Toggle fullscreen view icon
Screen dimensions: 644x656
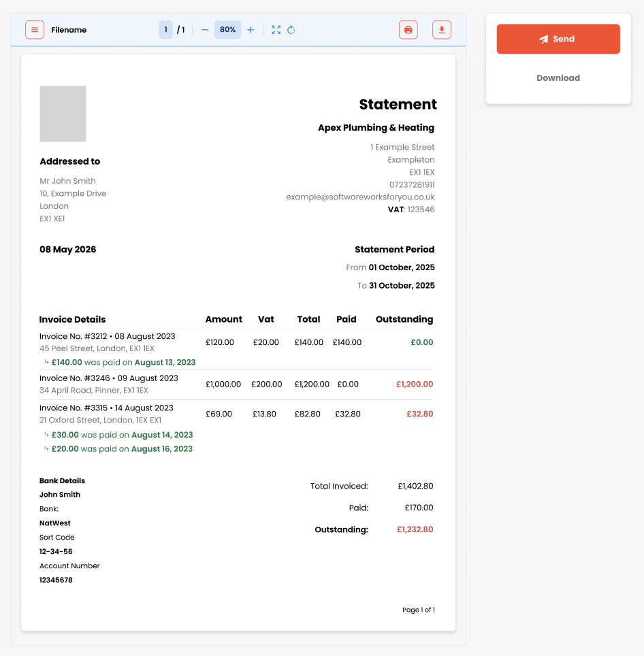click(x=276, y=30)
